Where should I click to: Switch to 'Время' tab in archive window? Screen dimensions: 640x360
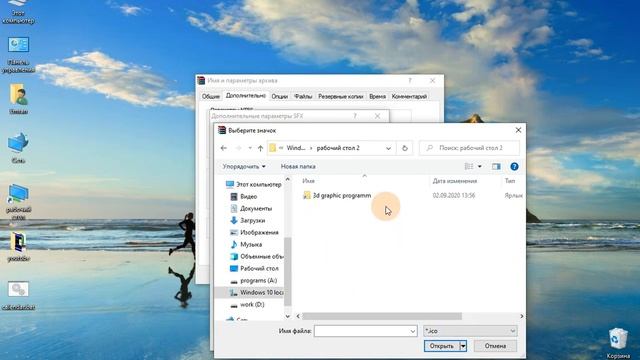[x=377, y=97]
